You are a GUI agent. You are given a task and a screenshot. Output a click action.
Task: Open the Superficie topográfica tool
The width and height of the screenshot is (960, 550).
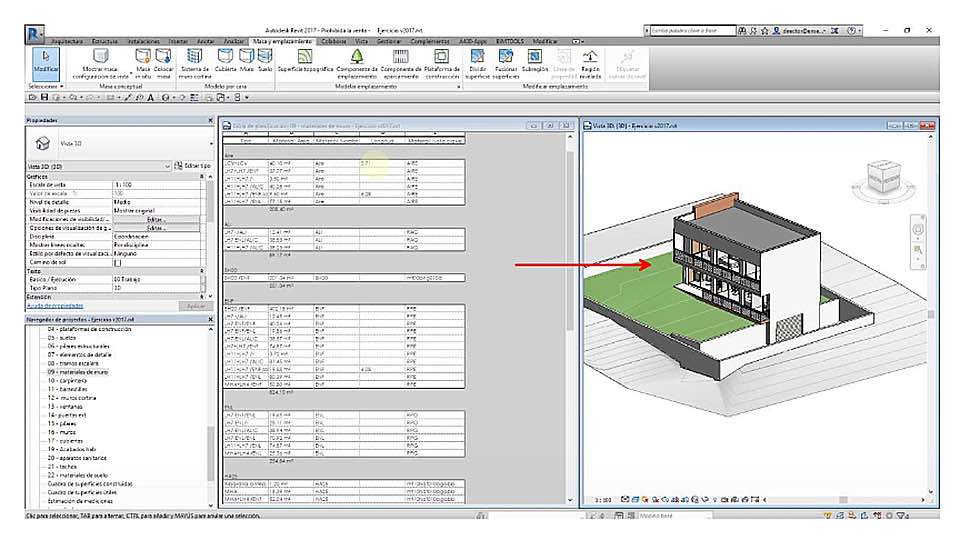(x=306, y=61)
